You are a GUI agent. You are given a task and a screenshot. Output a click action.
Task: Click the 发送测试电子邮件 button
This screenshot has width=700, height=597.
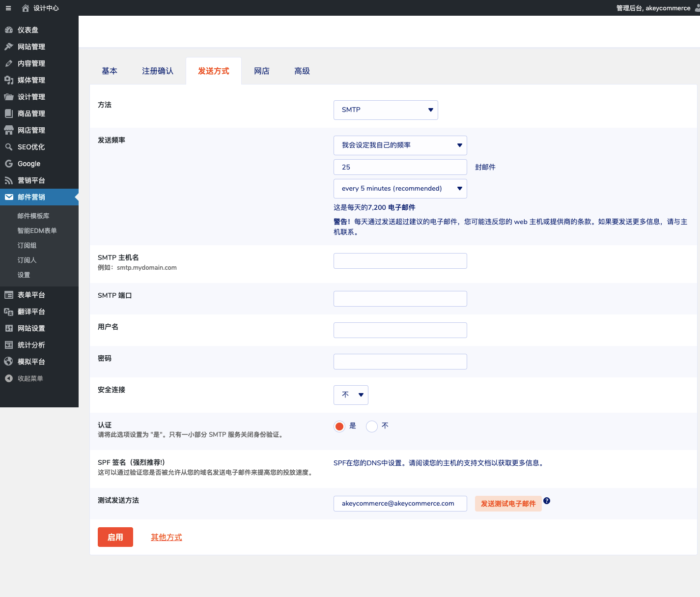[508, 504]
